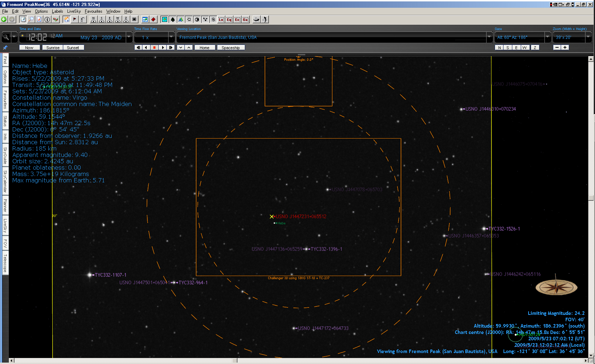
Task: Toggle planets globe display icon
Action: pos(197,19)
